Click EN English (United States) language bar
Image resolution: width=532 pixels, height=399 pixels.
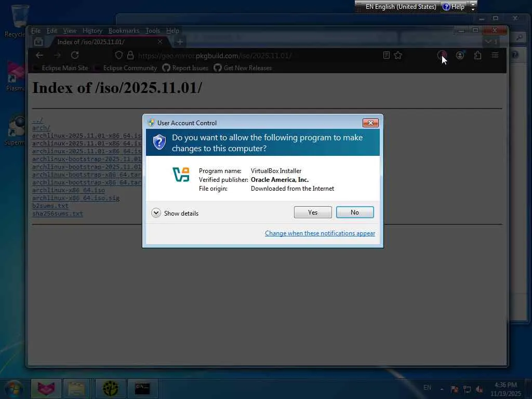401,6
